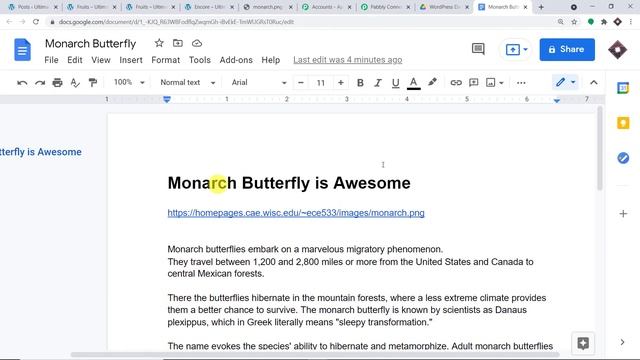This screenshot has width=640, height=360.
Task: Open the Edit menu
Action: coord(75,60)
